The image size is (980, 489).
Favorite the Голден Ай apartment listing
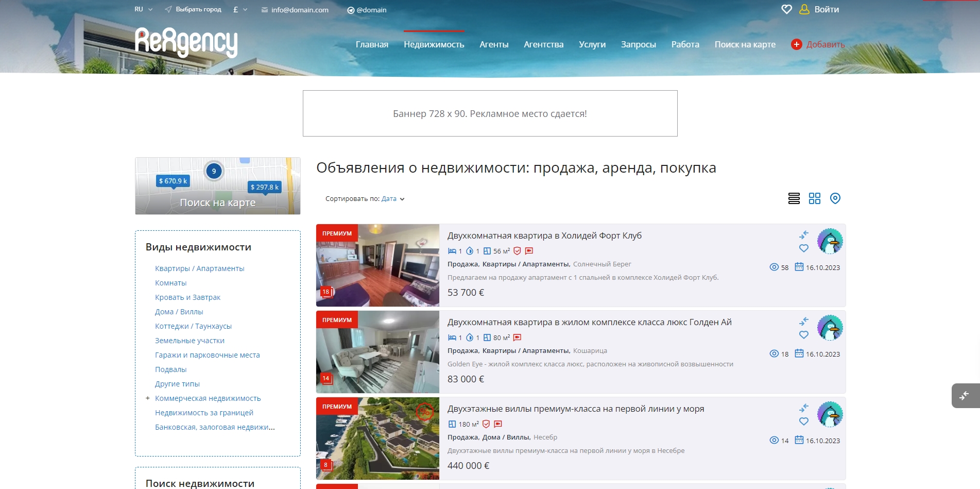[803, 335]
